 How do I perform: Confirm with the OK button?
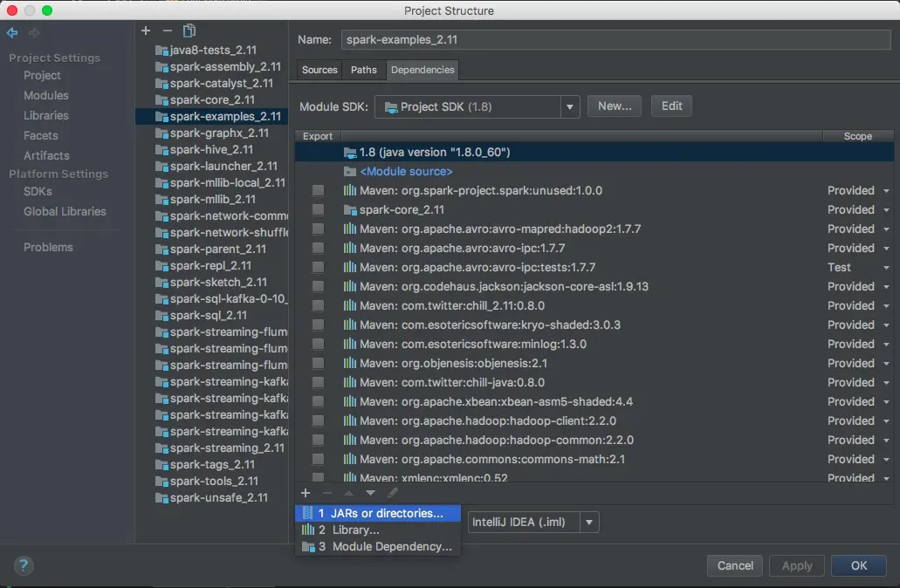[859, 565]
